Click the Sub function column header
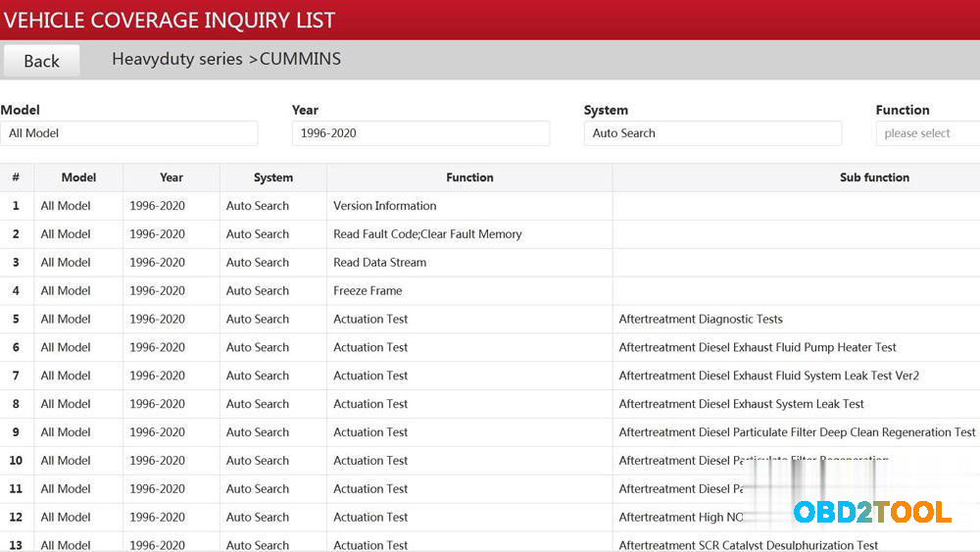 click(x=874, y=177)
